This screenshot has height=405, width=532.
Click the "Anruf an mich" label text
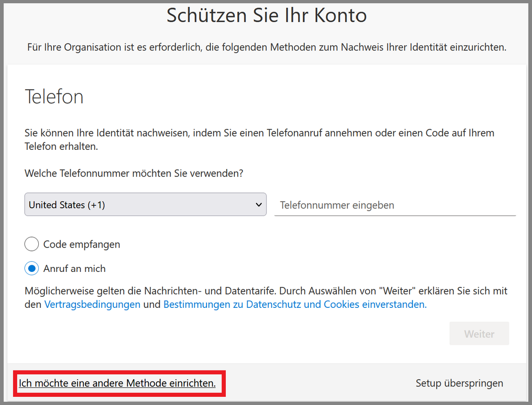click(74, 269)
